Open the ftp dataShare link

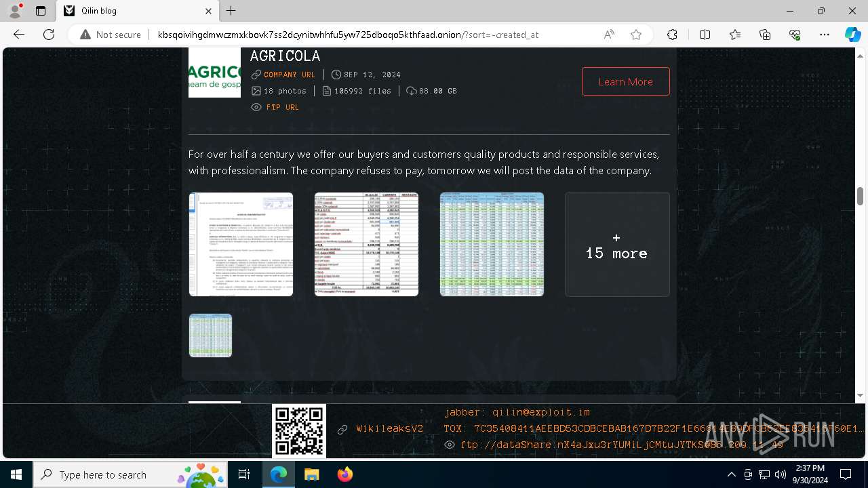[622, 445]
